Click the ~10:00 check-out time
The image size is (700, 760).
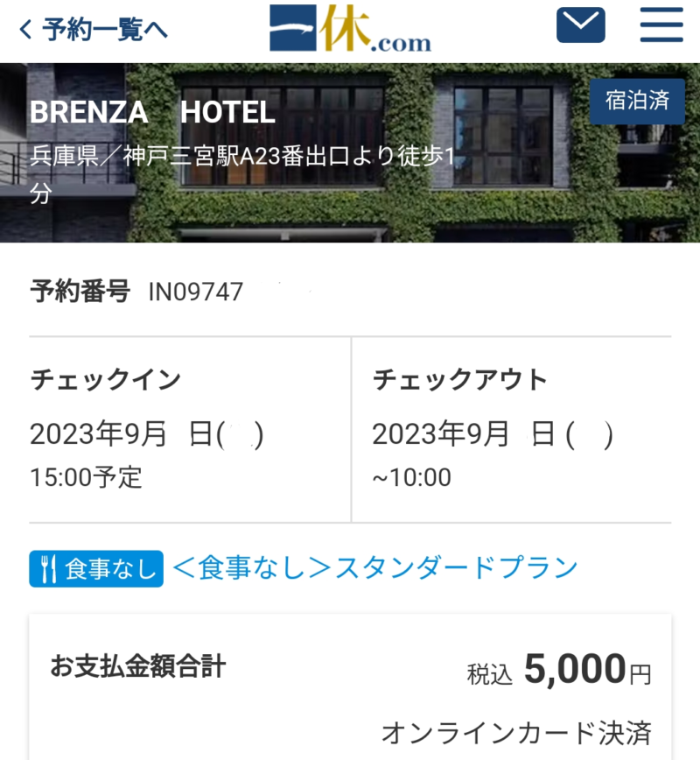[412, 477]
